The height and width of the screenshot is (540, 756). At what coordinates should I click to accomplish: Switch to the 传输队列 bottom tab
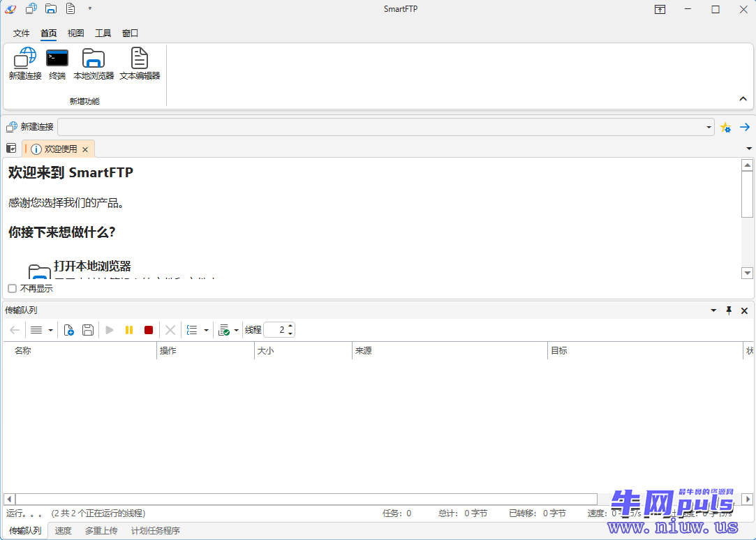(x=25, y=530)
